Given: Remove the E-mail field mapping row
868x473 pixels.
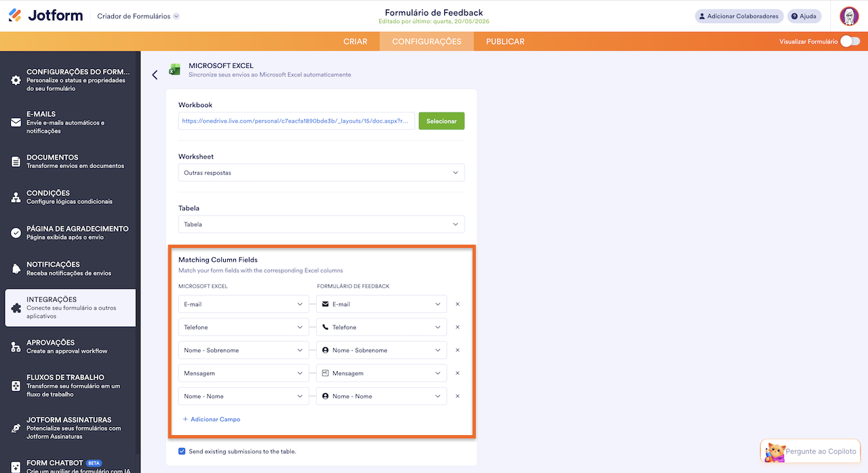Looking at the screenshot, I should (x=458, y=304).
